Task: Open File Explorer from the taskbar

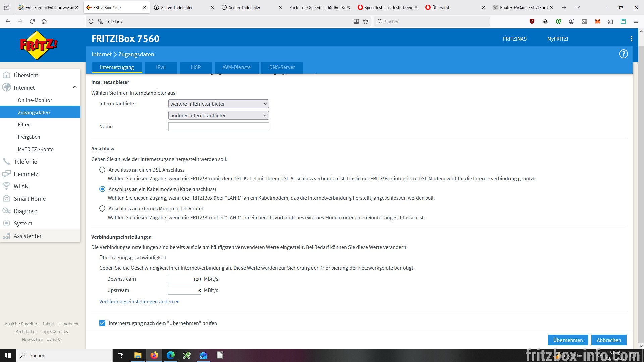Action: [138, 355]
